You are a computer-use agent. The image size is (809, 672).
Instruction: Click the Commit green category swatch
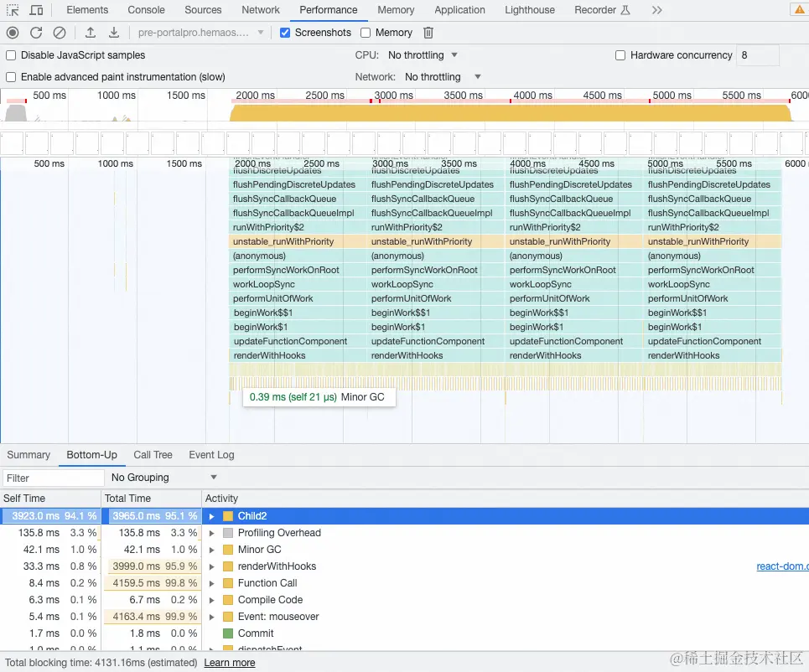[228, 633]
